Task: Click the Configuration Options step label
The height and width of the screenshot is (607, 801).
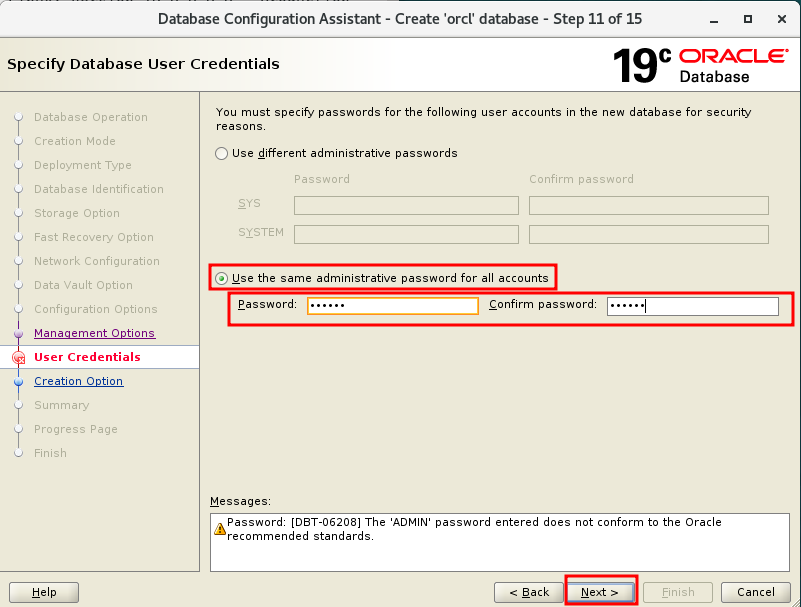Action: (96, 309)
